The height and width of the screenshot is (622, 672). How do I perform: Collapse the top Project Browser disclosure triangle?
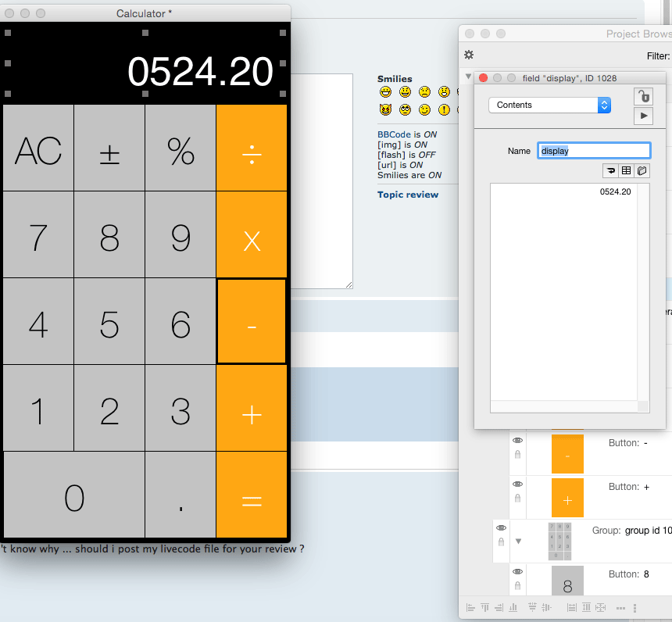[468, 77]
